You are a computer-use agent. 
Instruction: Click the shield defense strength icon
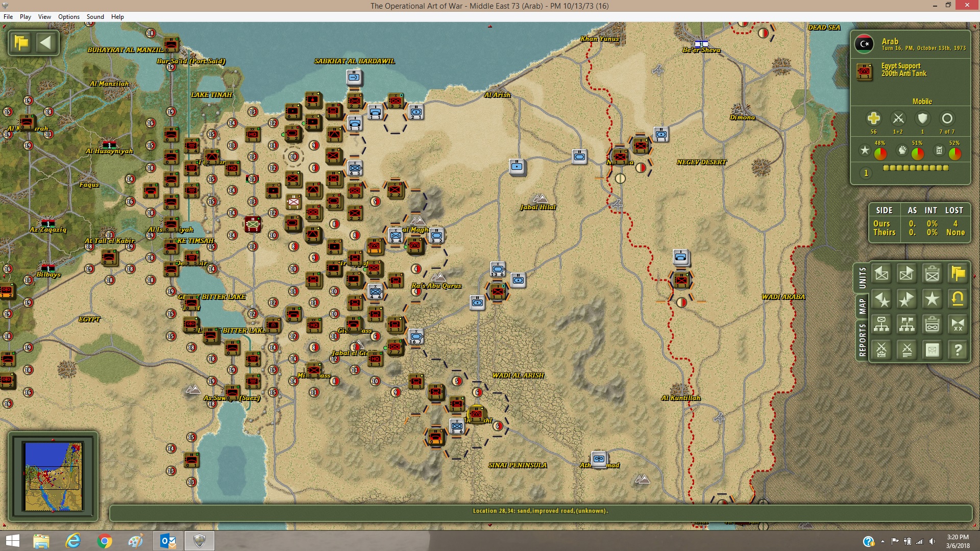922,118
